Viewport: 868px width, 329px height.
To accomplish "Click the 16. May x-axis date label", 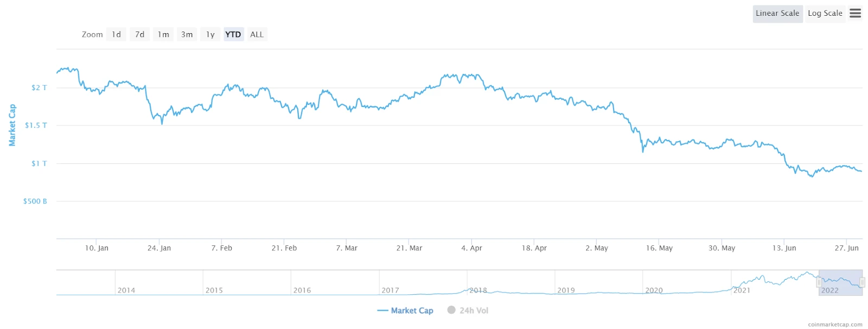I will tap(659, 248).
